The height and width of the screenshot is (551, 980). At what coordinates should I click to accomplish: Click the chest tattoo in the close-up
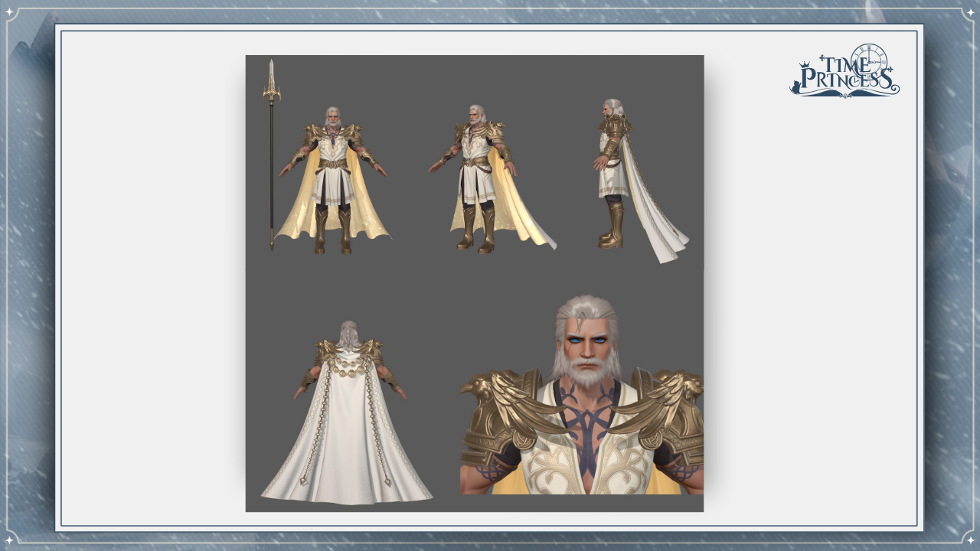[x=587, y=429]
